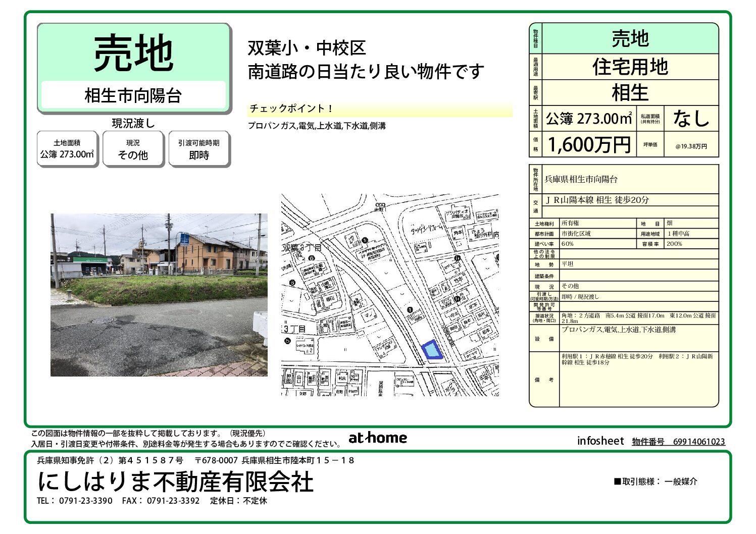Open the property photo of the vacant lot

159,295
